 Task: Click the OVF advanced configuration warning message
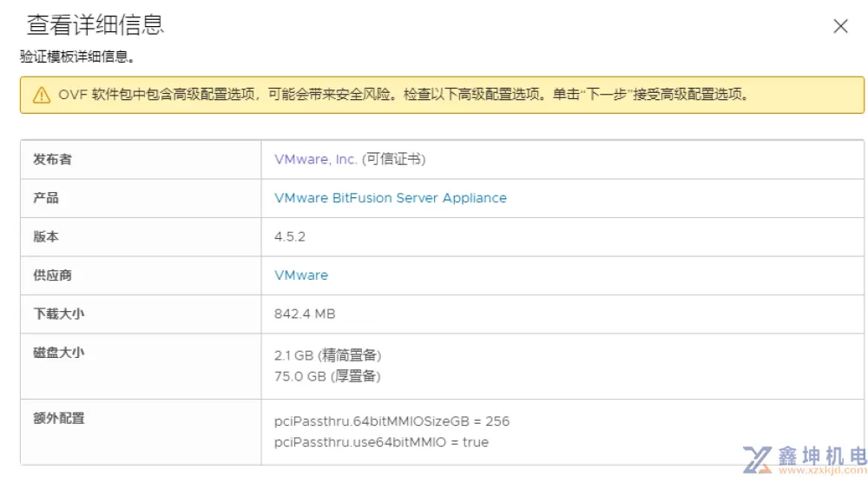point(404,95)
